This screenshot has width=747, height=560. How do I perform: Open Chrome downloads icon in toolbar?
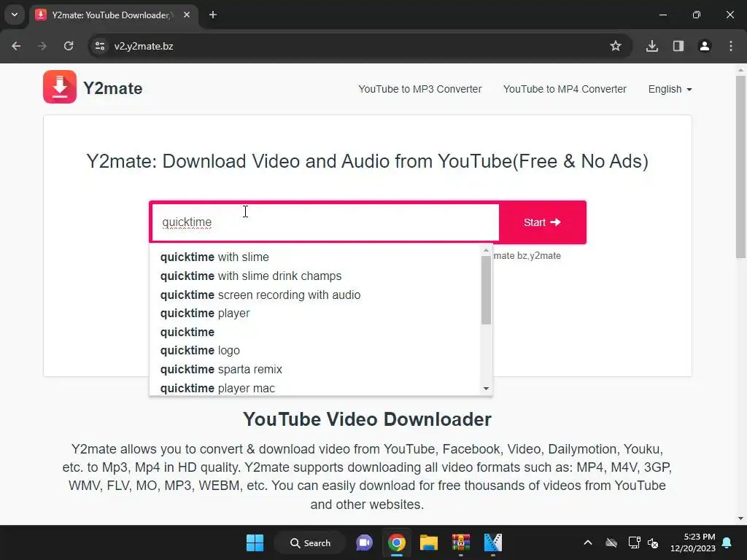coord(652,46)
